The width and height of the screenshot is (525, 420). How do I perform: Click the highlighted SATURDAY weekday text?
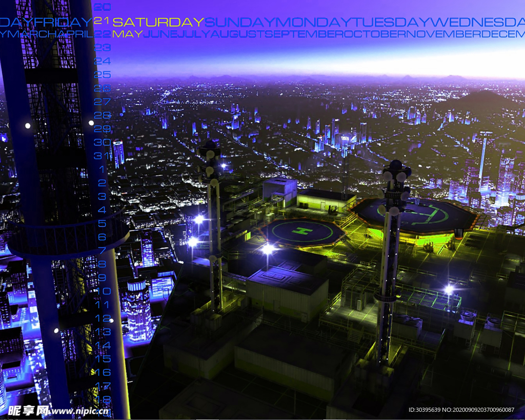(x=158, y=23)
